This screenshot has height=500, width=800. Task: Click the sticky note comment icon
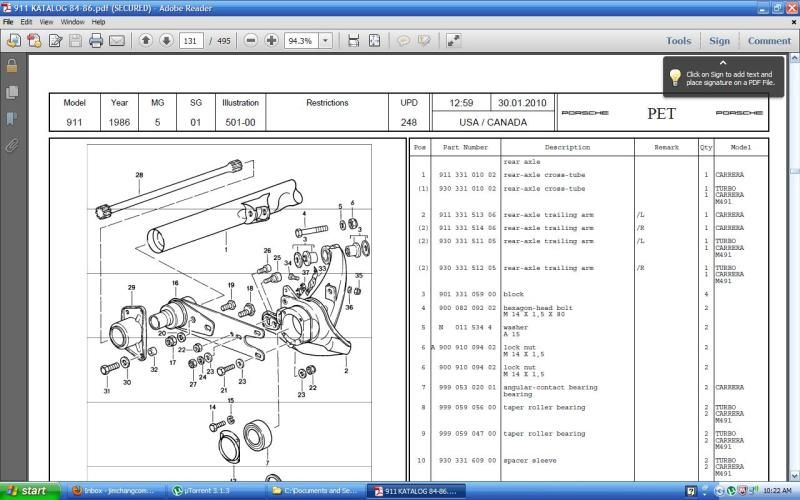(x=404, y=40)
